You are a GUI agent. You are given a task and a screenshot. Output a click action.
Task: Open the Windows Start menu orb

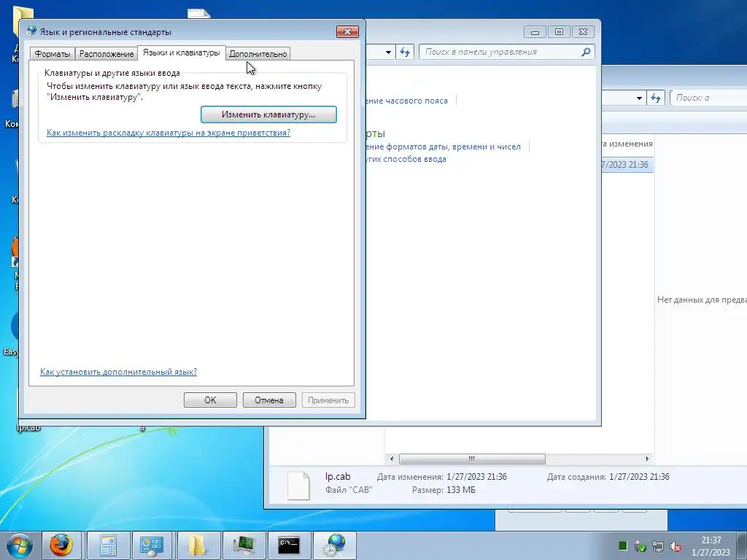click(20, 545)
